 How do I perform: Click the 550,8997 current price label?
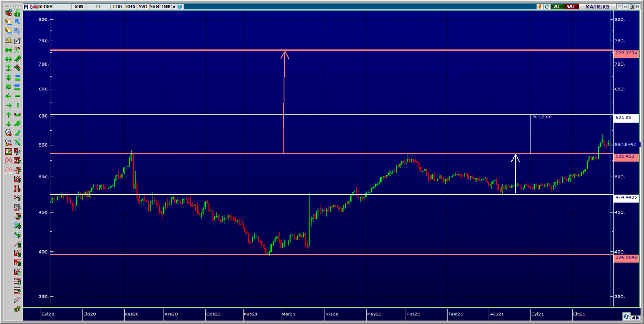tap(626, 145)
